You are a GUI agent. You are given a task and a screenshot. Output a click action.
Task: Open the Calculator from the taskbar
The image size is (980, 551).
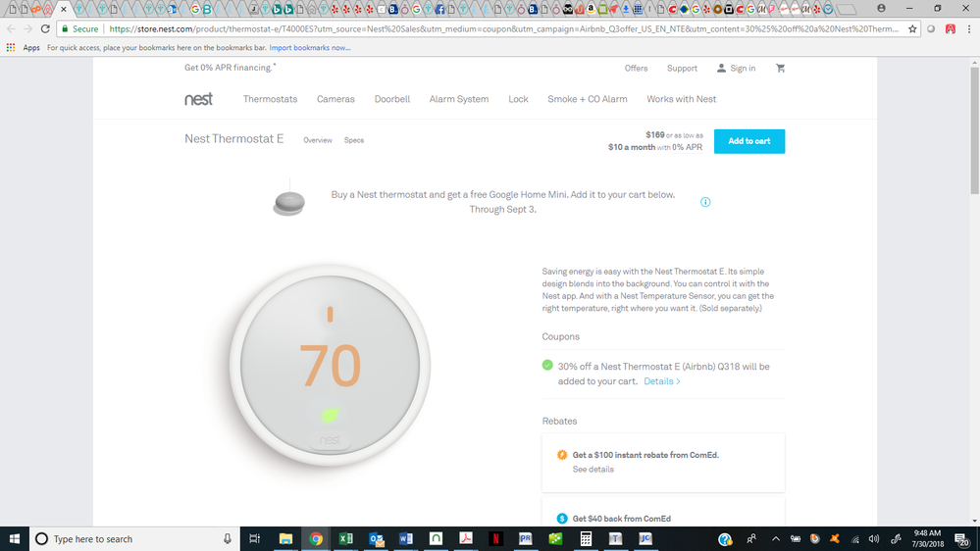coord(586,538)
